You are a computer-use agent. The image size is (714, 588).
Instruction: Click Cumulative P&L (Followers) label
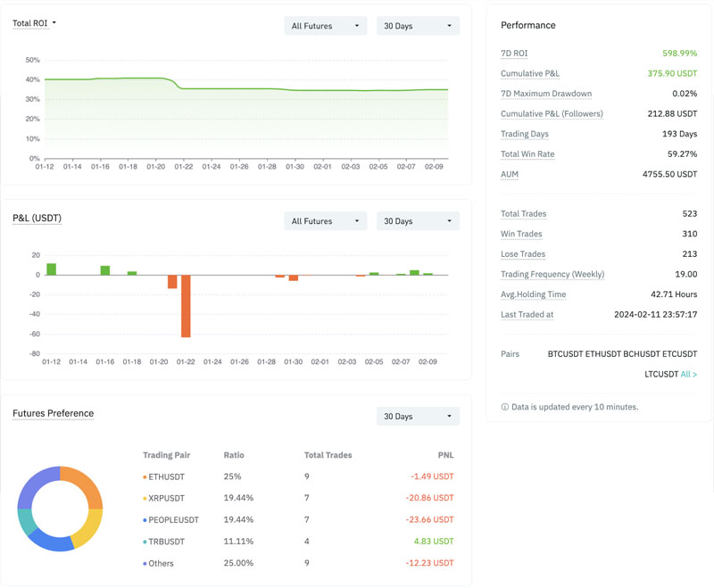pos(552,114)
